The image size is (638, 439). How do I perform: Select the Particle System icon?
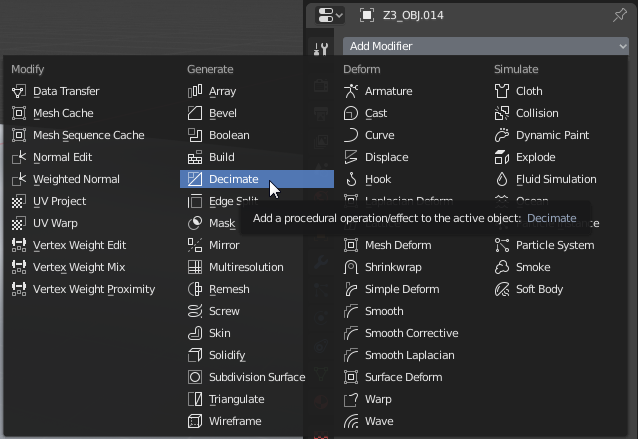pos(503,245)
